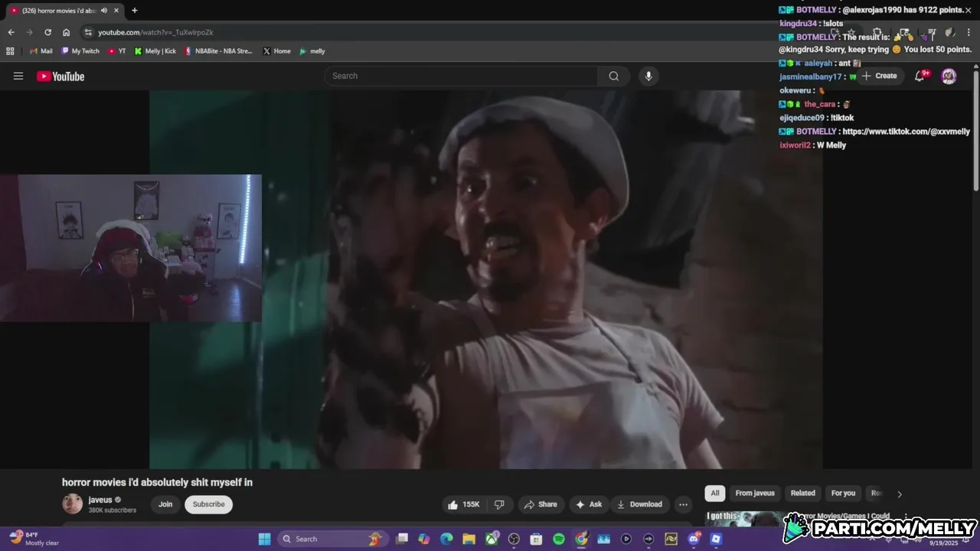Image resolution: width=980 pixels, height=551 pixels.
Task: Open a new browser tab
Action: 135,10
